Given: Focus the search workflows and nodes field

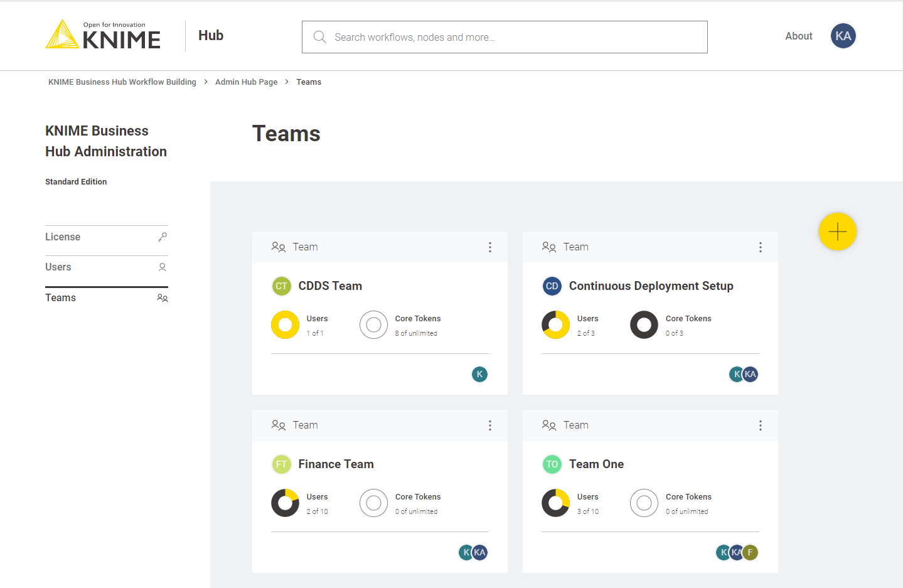Looking at the screenshot, I should (505, 37).
